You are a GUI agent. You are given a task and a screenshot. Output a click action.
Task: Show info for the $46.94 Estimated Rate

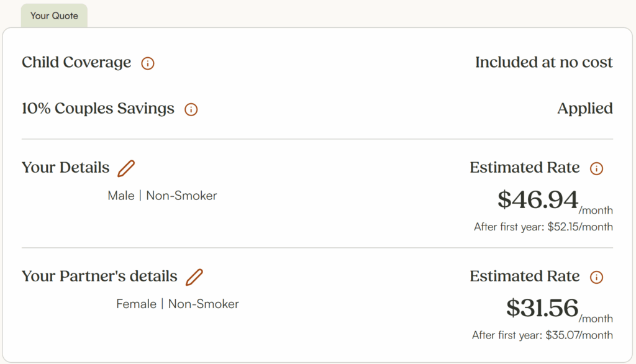point(596,169)
